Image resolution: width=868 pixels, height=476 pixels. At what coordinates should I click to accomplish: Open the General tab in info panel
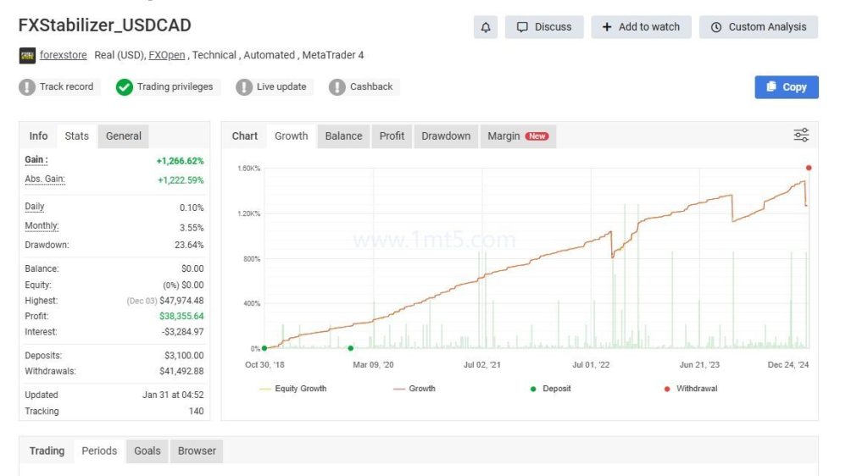[x=124, y=136]
